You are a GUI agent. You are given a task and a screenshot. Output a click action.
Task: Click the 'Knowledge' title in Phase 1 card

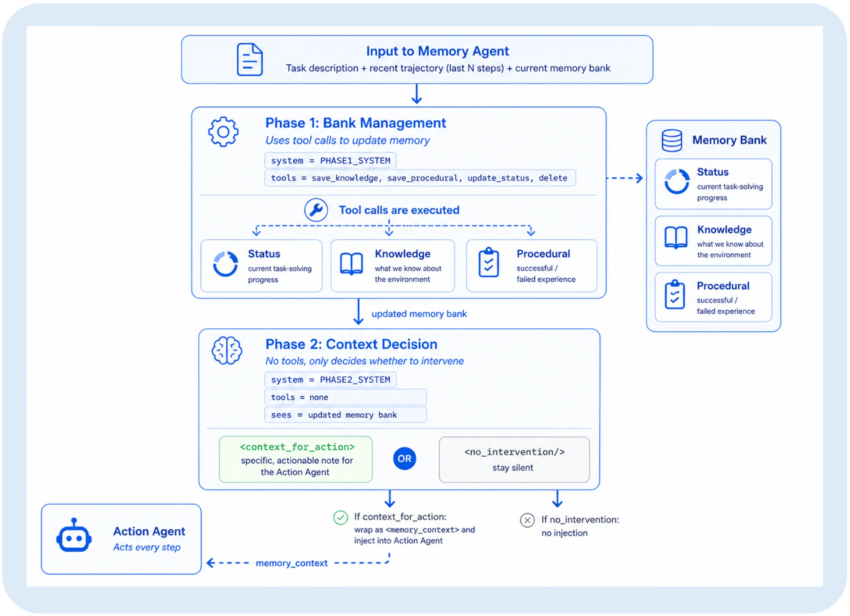click(x=403, y=254)
